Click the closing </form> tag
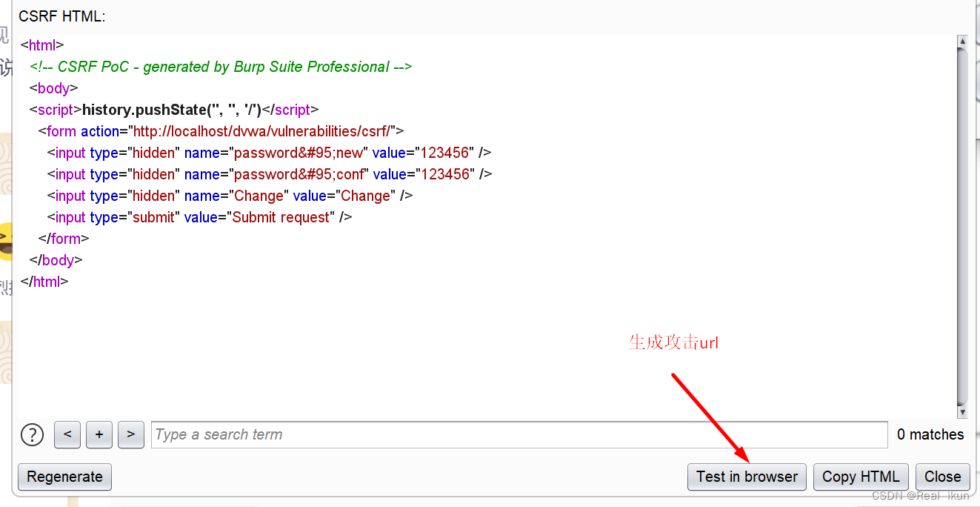 click(x=64, y=239)
